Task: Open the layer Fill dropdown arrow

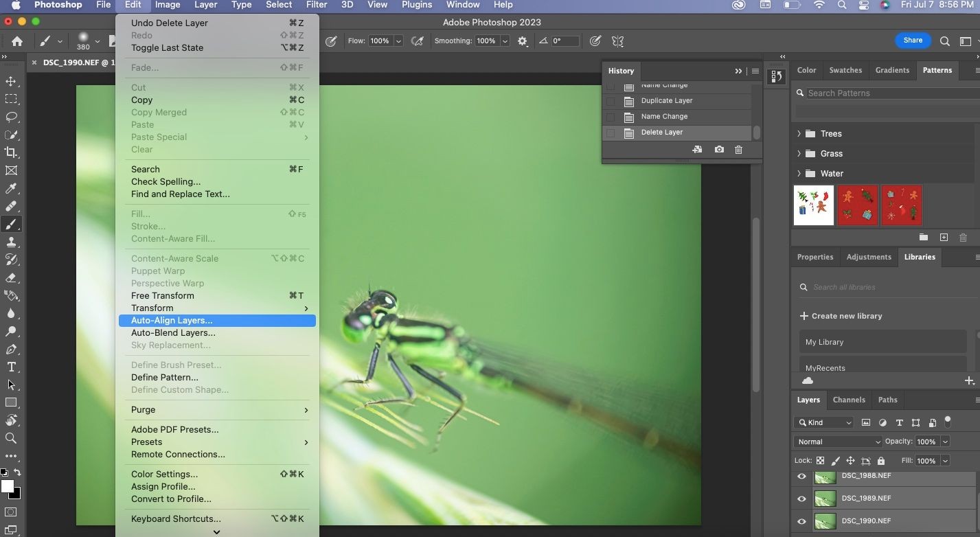Action: click(945, 461)
